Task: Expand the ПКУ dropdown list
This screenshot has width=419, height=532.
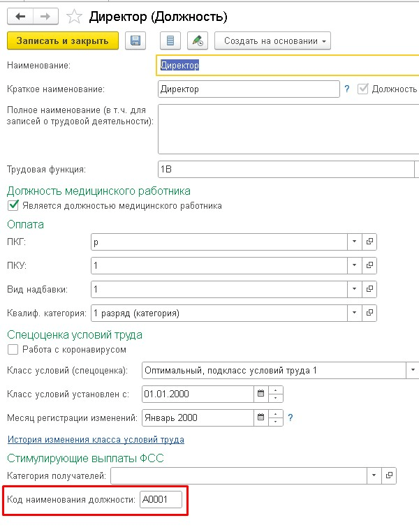Action: pos(355,266)
